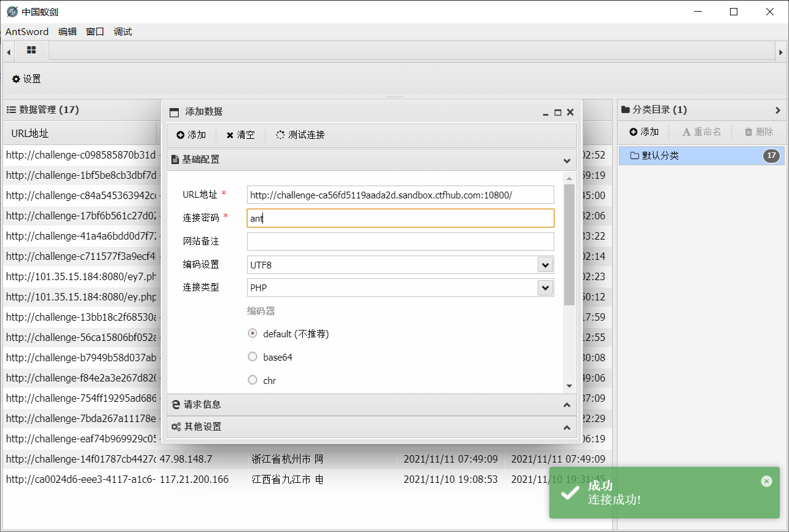Select the default (不推荐) encoder
The image size is (789, 532).
tap(253, 333)
